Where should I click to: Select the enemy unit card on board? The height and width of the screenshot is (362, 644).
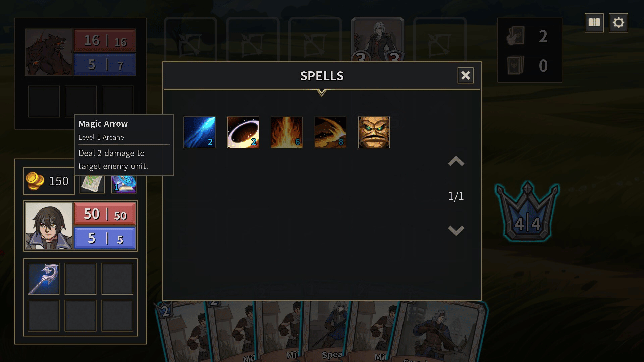click(x=378, y=40)
